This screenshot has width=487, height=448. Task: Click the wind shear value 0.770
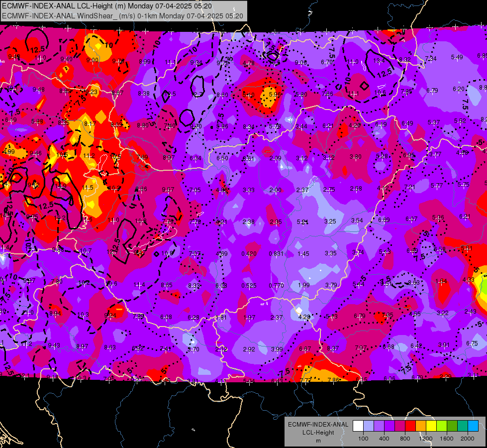(x=276, y=285)
